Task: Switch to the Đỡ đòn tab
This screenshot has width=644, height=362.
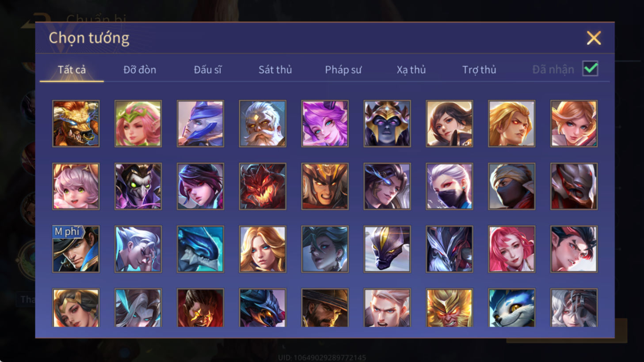Action: [140, 70]
